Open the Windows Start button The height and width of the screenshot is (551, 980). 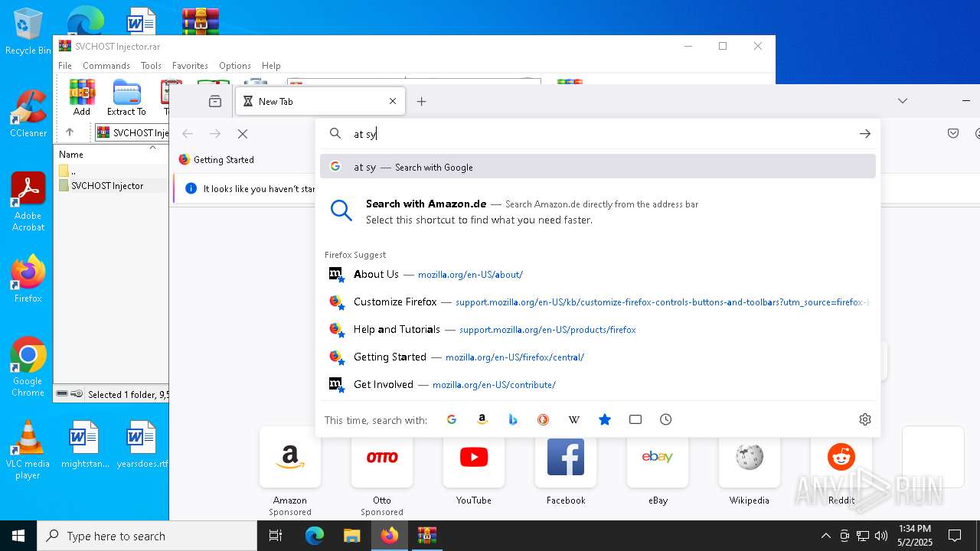click(x=18, y=536)
